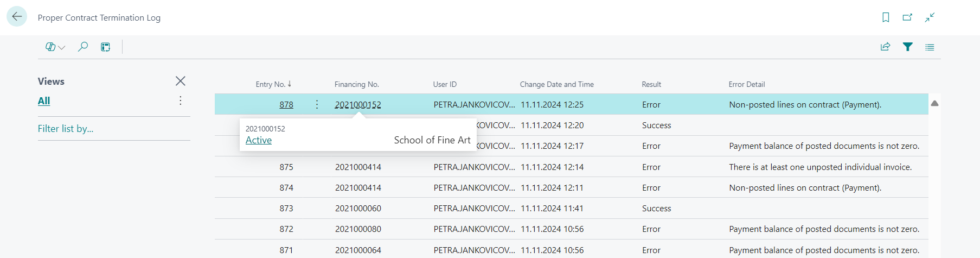Select the All view
Viewport: 980px width, 258px height.
(x=44, y=101)
